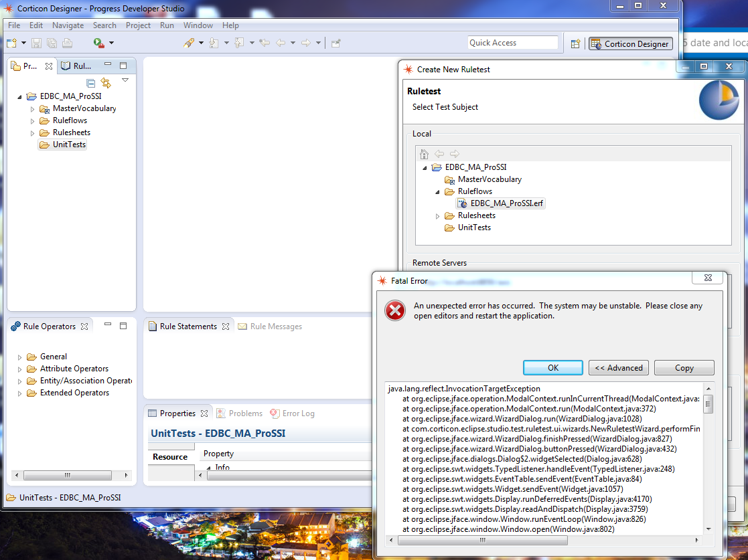Click the Run external tool icon
The width and height of the screenshot is (748, 560).
pyautogui.click(x=98, y=43)
